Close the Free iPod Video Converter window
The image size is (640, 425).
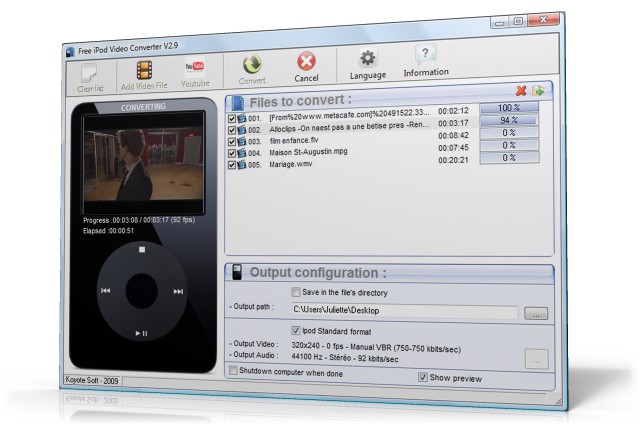(543, 20)
